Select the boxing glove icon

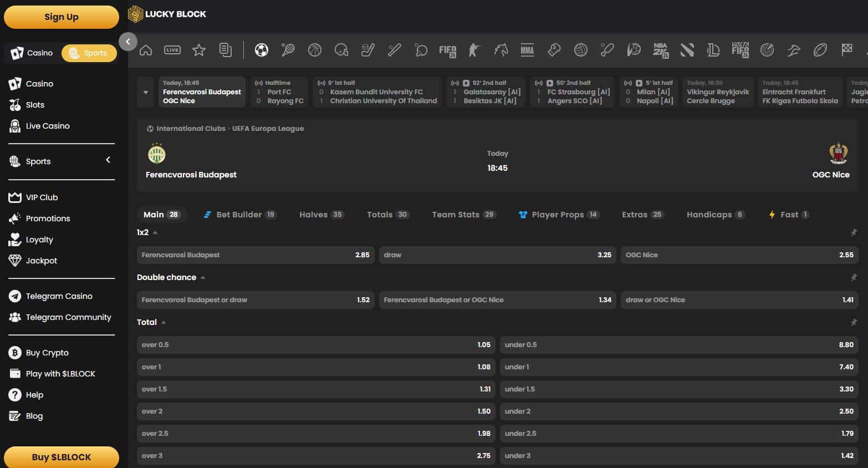click(x=554, y=50)
